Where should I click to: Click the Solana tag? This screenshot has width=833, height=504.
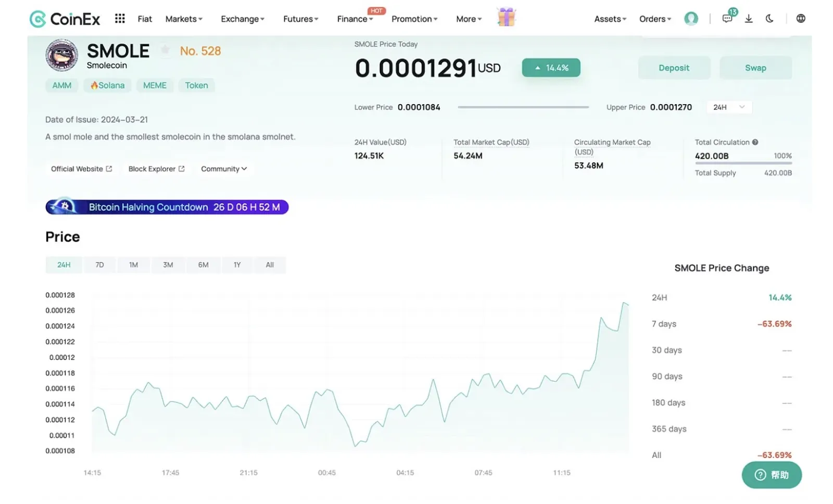(x=107, y=85)
